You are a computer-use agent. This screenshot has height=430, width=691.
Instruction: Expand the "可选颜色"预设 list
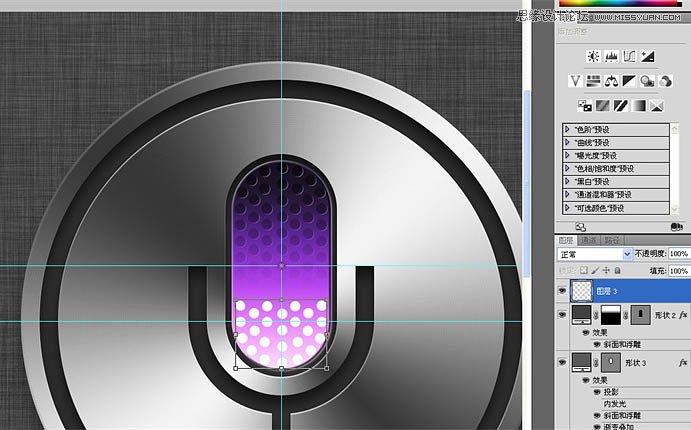[567, 208]
